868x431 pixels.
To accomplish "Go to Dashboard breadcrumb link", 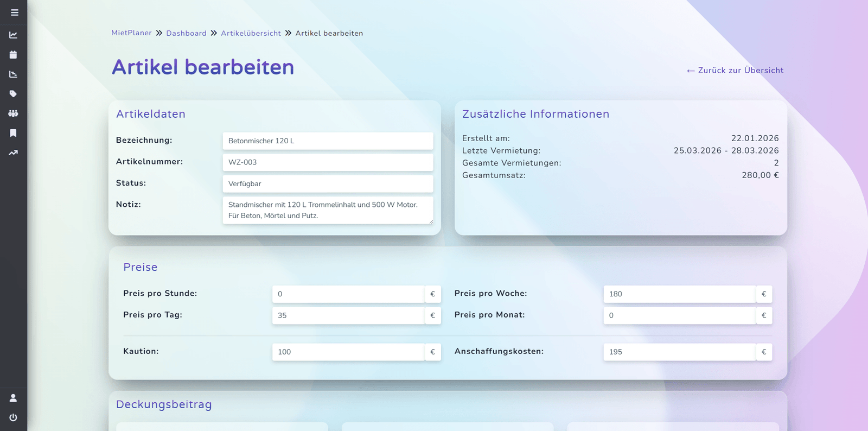I will tap(186, 33).
